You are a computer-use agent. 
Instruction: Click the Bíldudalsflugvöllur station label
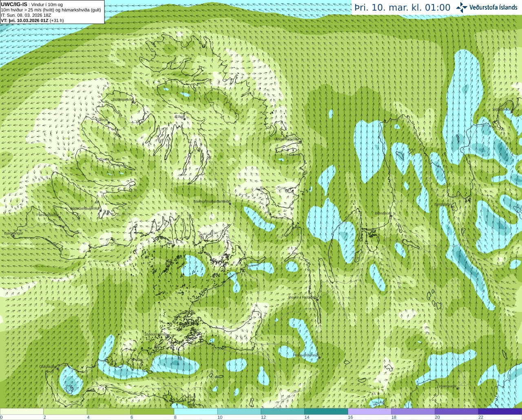85,208
